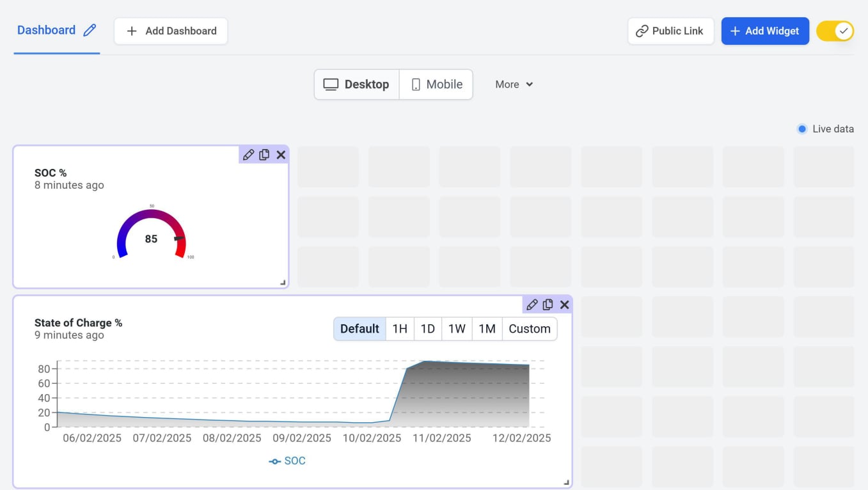The height and width of the screenshot is (490, 868).
Task: Select the Live data radio button
Action: tap(802, 129)
